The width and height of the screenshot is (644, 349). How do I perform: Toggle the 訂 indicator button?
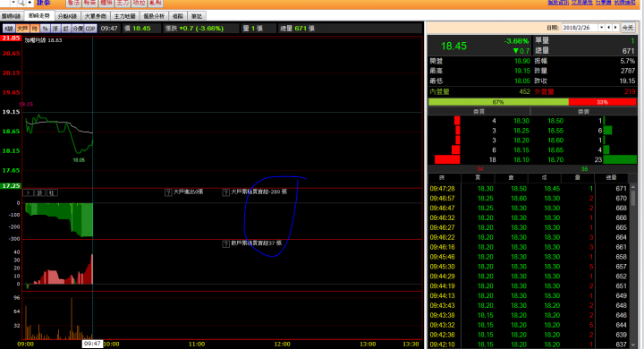click(65, 29)
